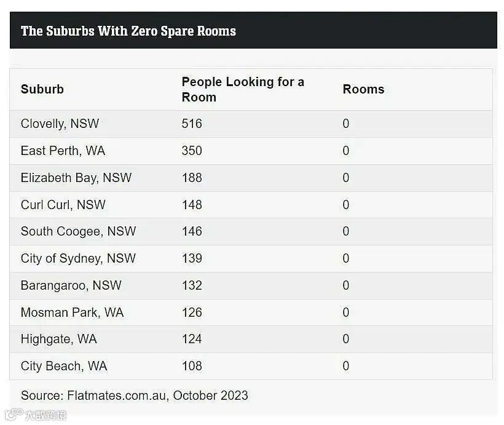Select the City Beach, WA row
Viewport: 504px width, 425px height.
(x=64, y=366)
